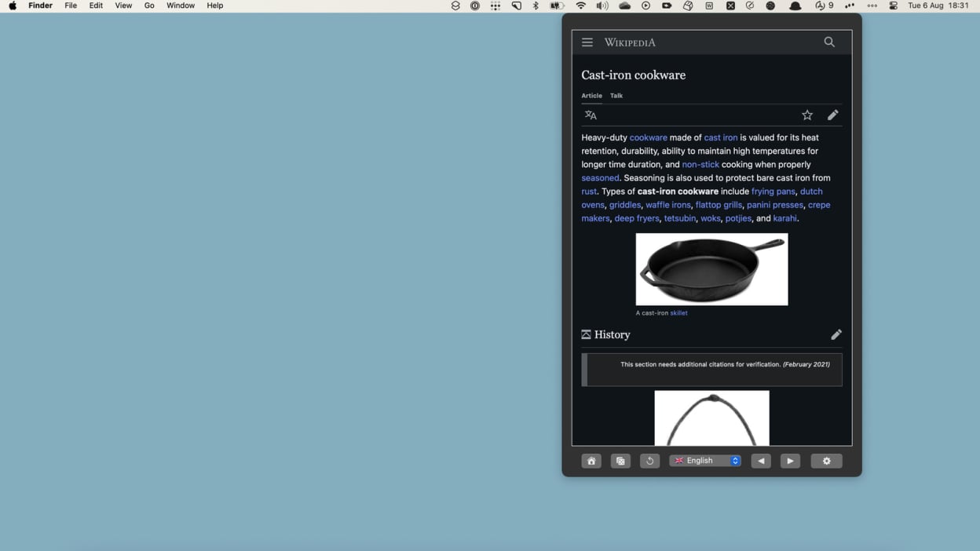
Task: Click the edit pencil beside article tabs
Action: pyautogui.click(x=832, y=115)
